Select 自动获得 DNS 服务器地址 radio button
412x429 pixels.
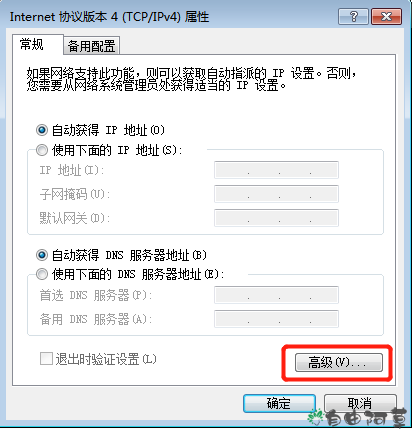point(42,255)
